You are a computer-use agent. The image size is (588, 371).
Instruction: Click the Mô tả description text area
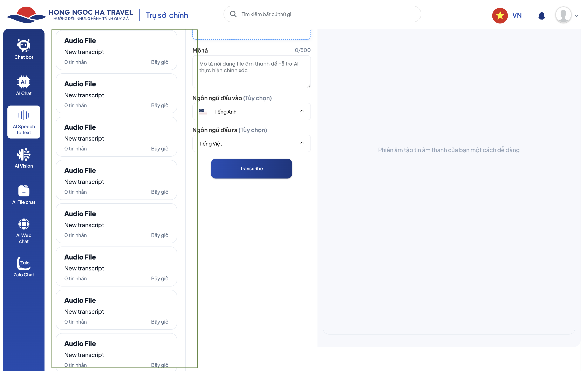252,72
